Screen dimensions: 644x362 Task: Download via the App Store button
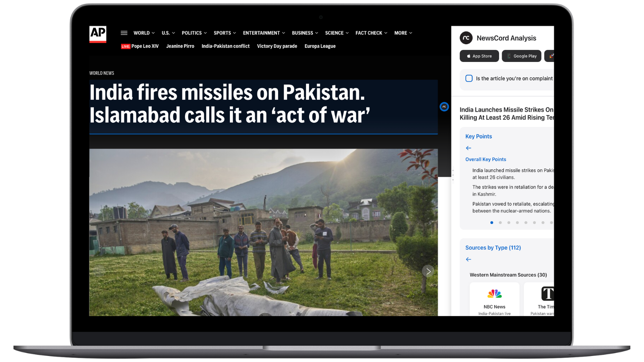click(x=479, y=56)
